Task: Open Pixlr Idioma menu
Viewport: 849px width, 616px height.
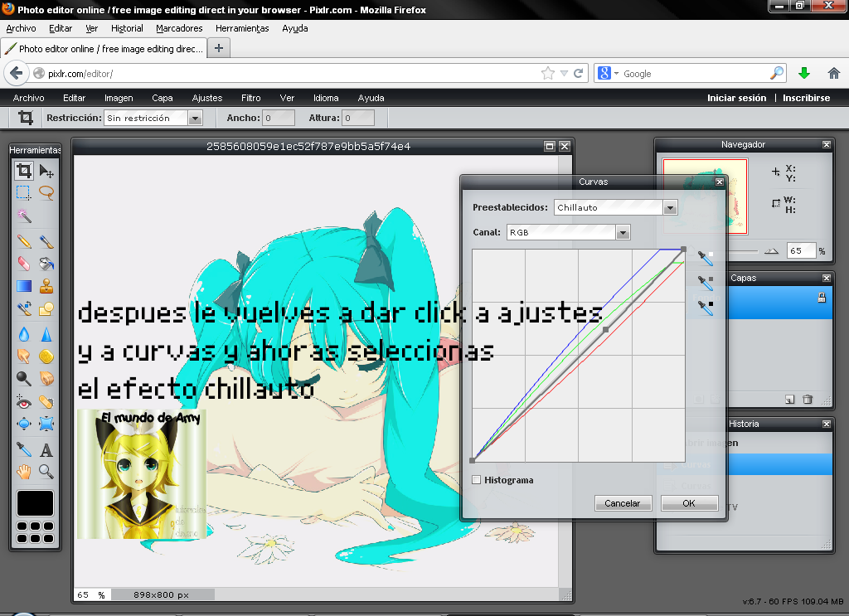Action: point(326,98)
